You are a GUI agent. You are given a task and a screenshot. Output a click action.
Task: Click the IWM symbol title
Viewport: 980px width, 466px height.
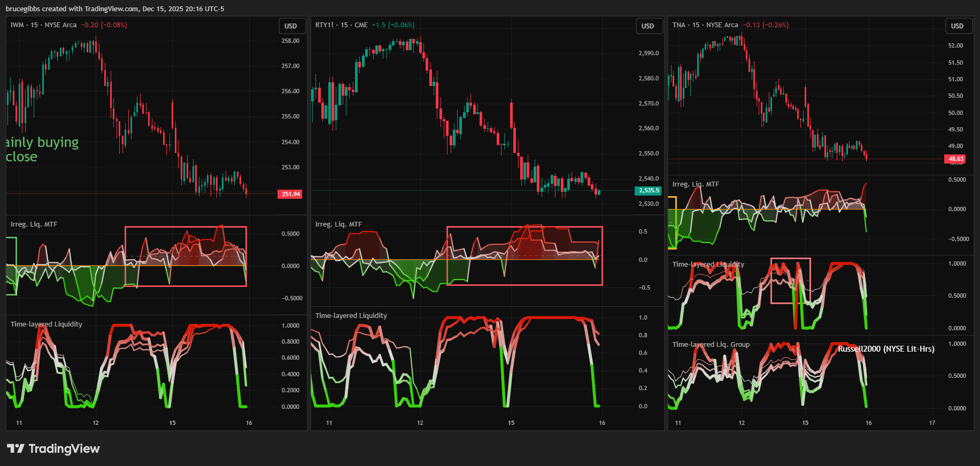(17, 25)
